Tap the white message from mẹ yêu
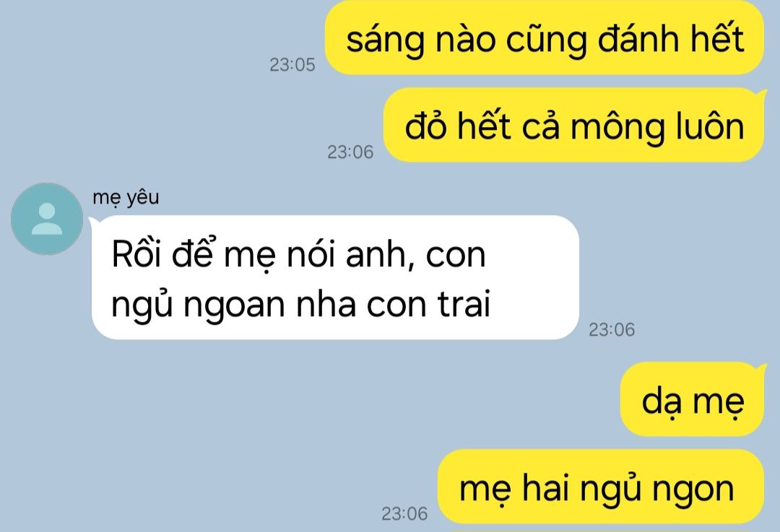Screen dimensions: 780x532 (x=335, y=277)
